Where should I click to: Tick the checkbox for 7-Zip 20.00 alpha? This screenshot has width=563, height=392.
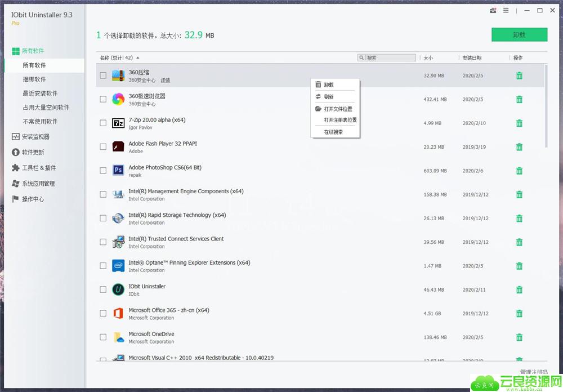(103, 123)
